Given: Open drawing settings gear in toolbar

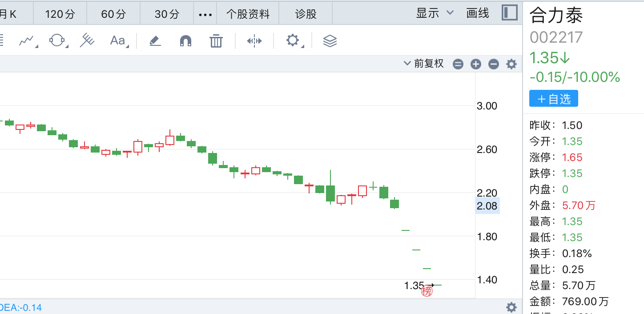Looking at the screenshot, I should click(293, 41).
